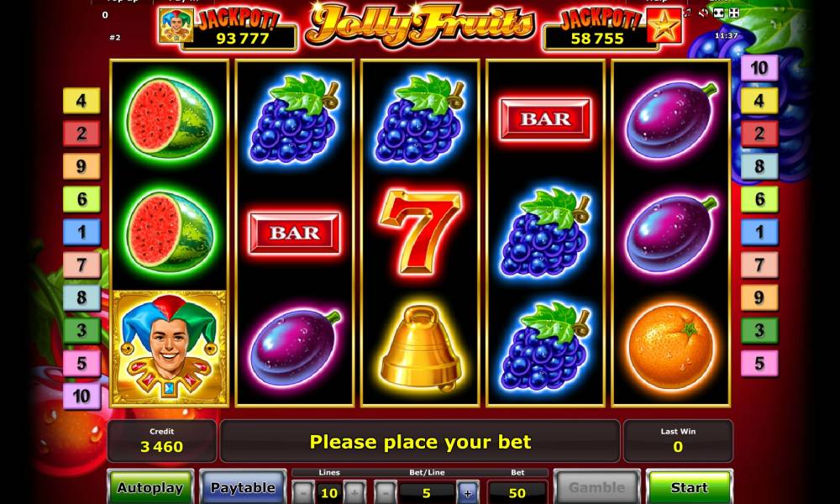Click the golden bell symbol

point(421,347)
